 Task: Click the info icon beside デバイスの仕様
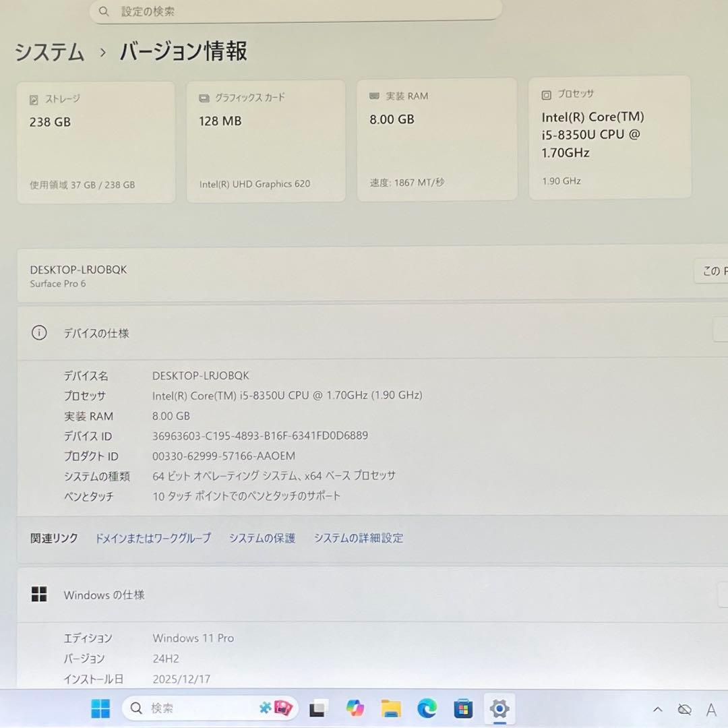click(x=39, y=332)
